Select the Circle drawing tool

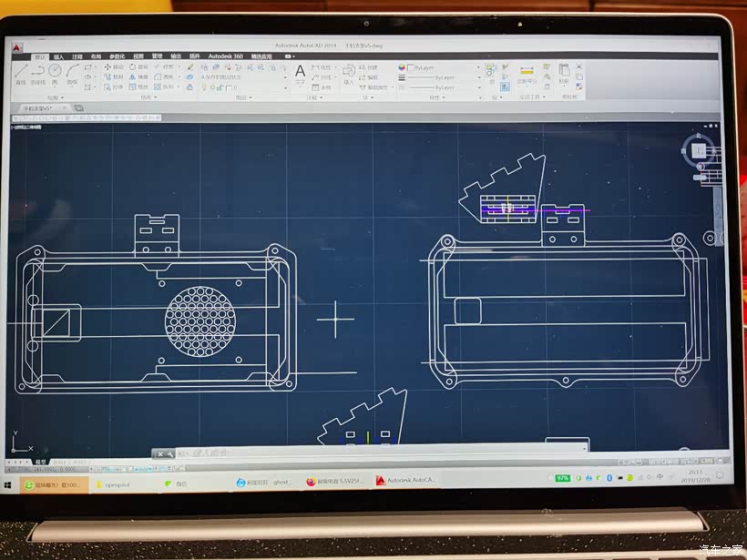coord(55,72)
